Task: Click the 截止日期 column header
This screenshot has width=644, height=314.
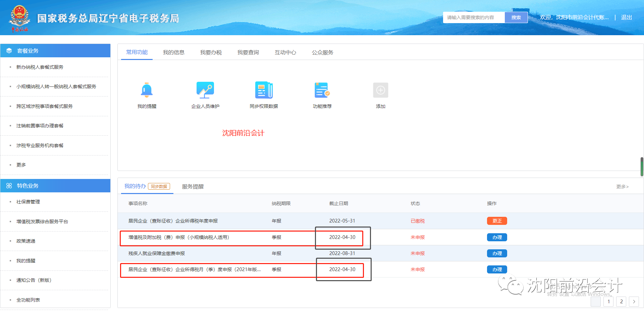Action: (339, 203)
